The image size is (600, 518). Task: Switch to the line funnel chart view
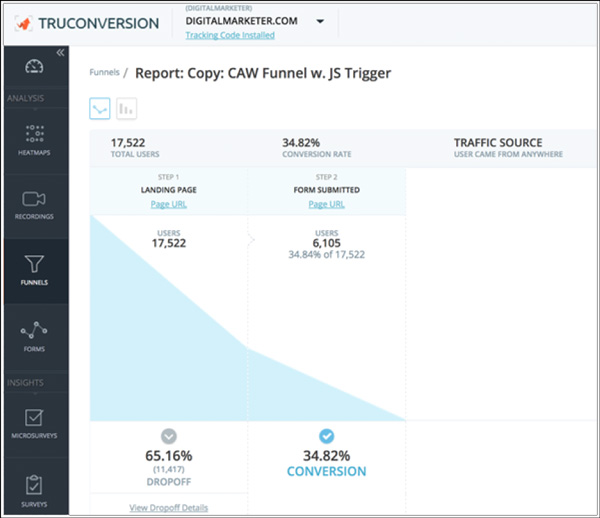click(100, 109)
